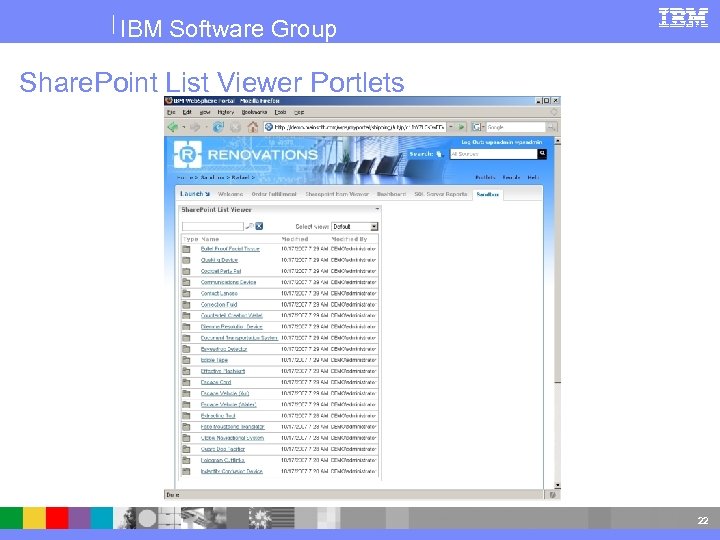Image resolution: width=720 pixels, height=540 pixels.
Task: Click the List Viewer filter text field
Action: pyautogui.click(x=213, y=226)
